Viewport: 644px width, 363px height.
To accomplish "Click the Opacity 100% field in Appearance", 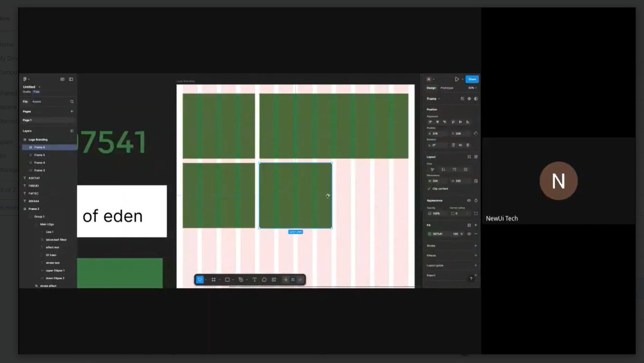I will pos(438,213).
